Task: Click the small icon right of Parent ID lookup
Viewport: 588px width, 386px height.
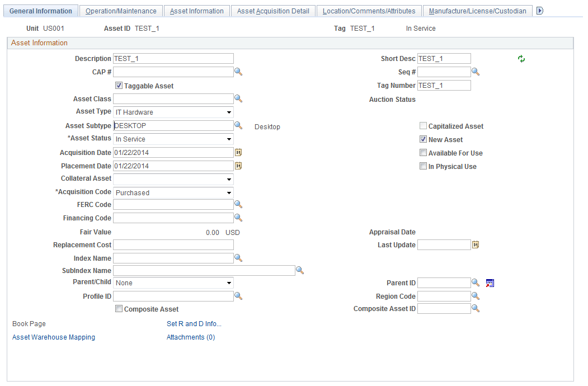Action: [x=490, y=283]
